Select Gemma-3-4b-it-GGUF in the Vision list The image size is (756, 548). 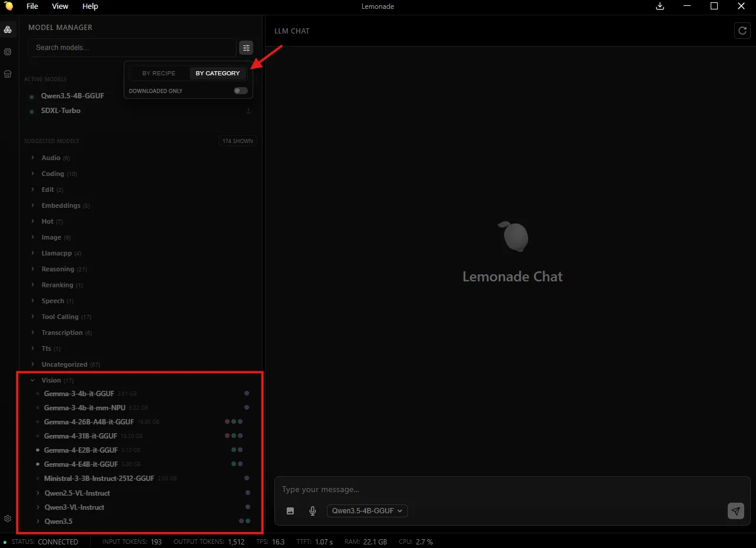coord(79,393)
